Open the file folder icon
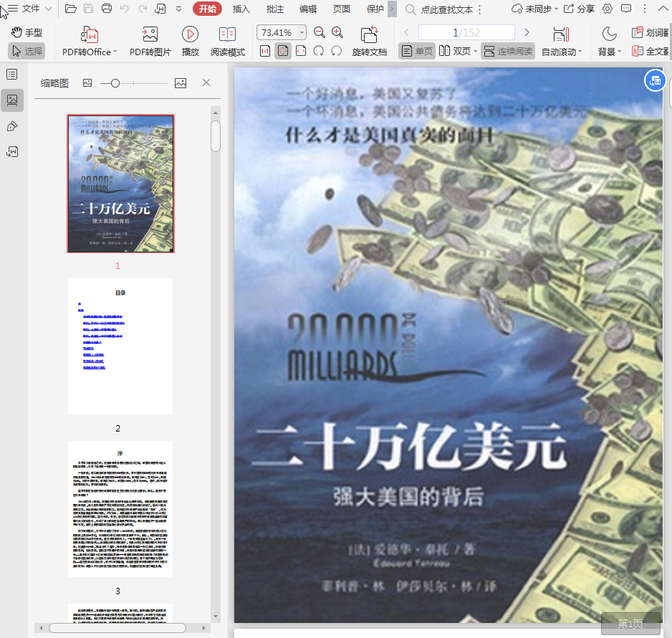The height and width of the screenshot is (638, 672). click(70, 9)
